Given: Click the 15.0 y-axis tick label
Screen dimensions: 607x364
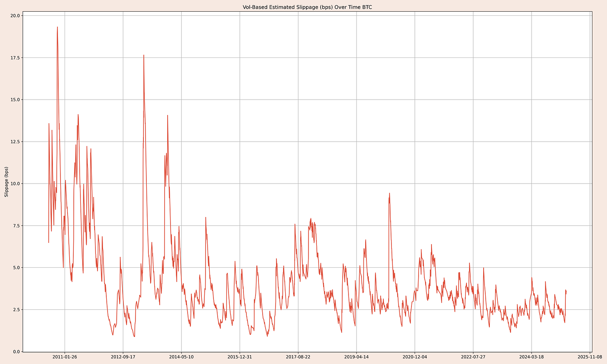Looking at the screenshot, I should (x=16, y=100).
